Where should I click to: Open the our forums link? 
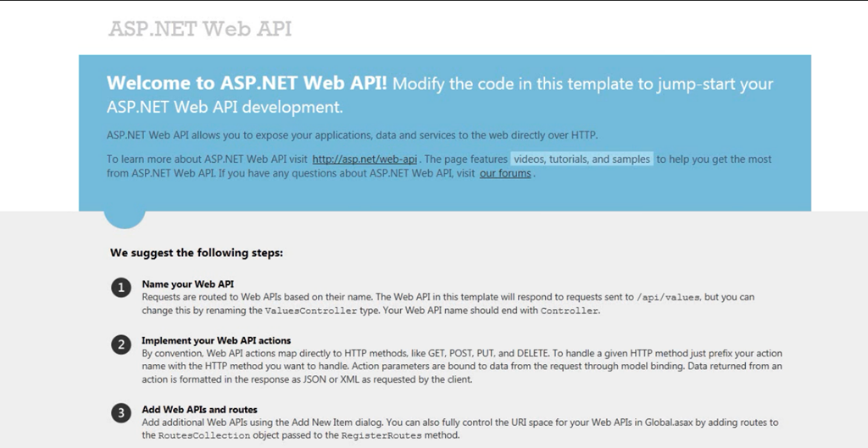pos(505,174)
